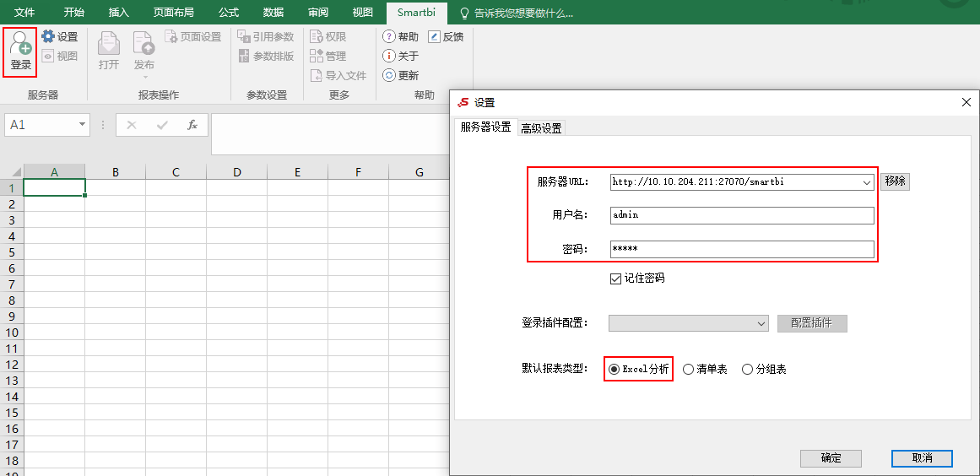Switch to the 开始 ribbon tab

click(x=74, y=13)
